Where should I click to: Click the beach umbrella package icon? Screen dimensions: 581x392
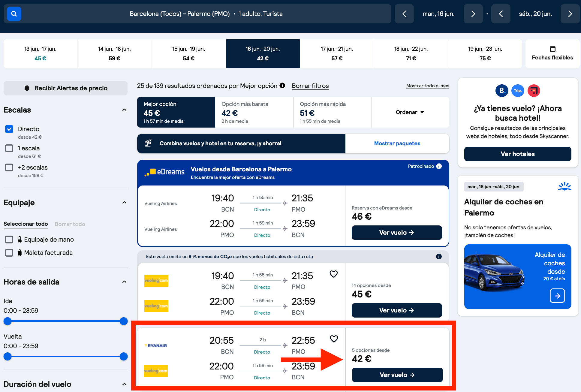[148, 143]
